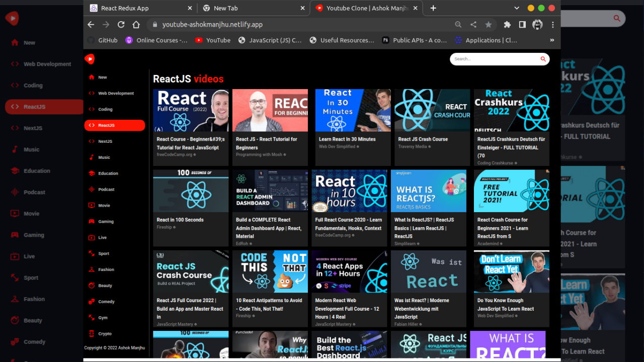
Task: Open the Public APIs bookmark
Action: point(415,40)
